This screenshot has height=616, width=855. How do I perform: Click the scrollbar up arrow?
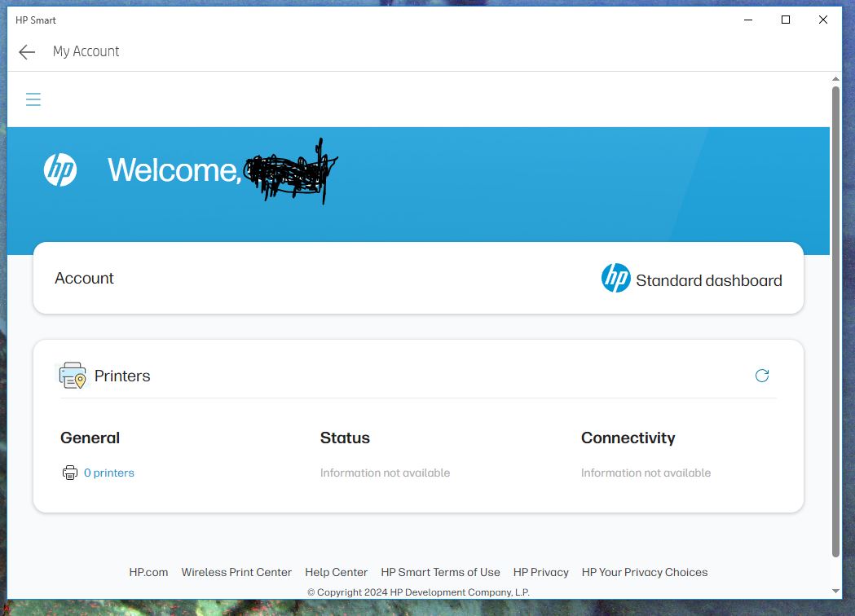tap(835, 78)
